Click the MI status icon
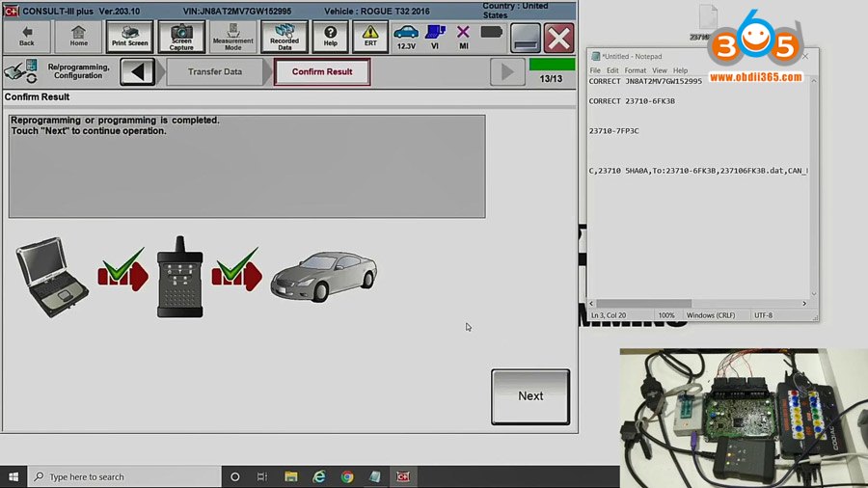 point(463,37)
